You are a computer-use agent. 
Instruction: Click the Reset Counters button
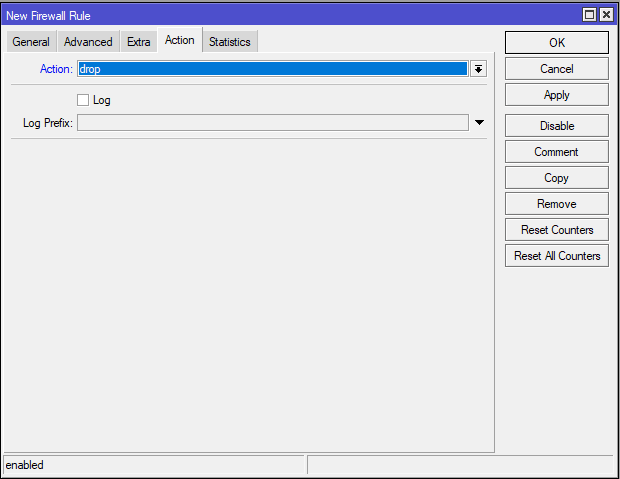[556, 230]
